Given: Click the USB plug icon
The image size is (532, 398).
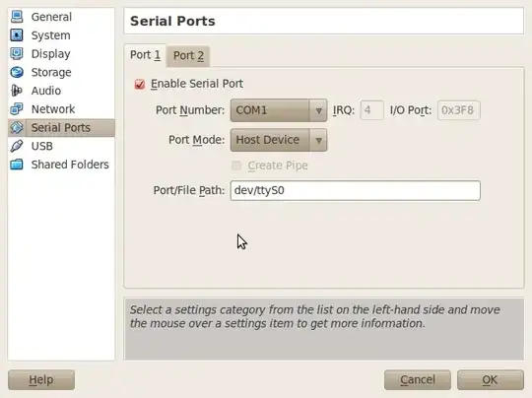Looking at the screenshot, I should 17,146.
